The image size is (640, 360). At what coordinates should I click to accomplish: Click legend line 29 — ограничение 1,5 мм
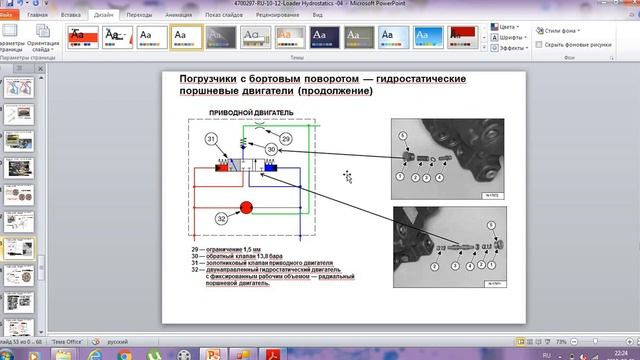[226, 249]
